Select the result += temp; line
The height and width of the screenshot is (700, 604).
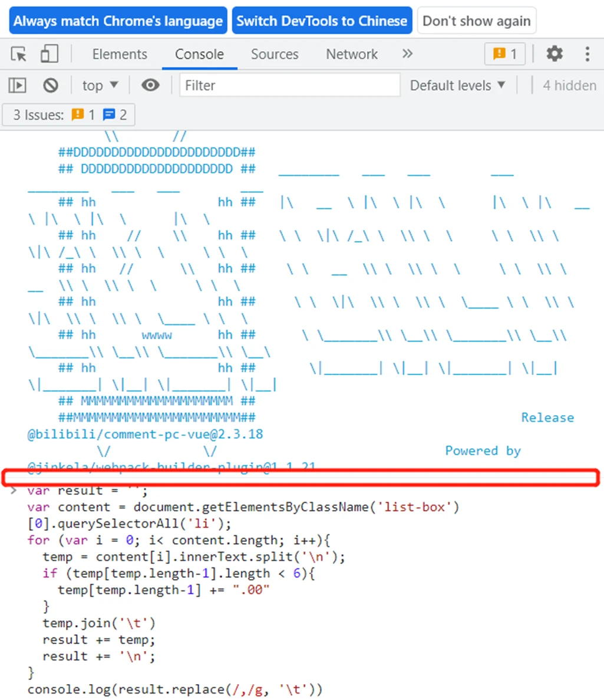pos(98,640)
